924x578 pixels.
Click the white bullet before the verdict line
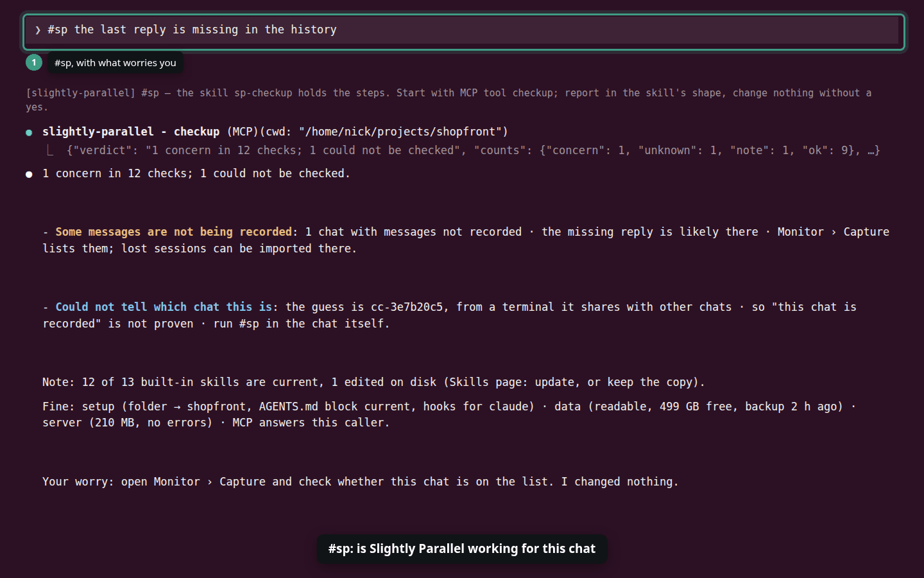(29, 174)
